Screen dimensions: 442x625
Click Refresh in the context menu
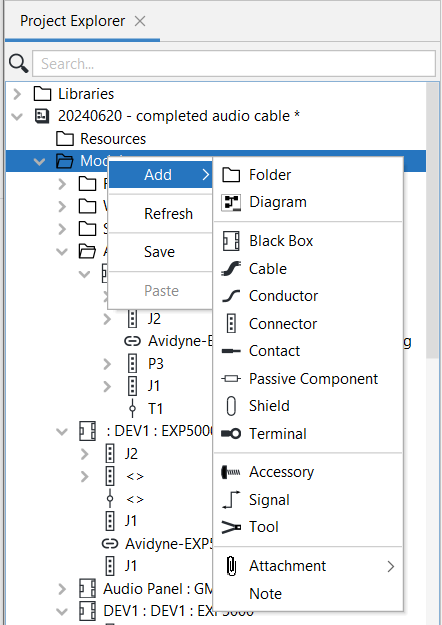(168, 214)
